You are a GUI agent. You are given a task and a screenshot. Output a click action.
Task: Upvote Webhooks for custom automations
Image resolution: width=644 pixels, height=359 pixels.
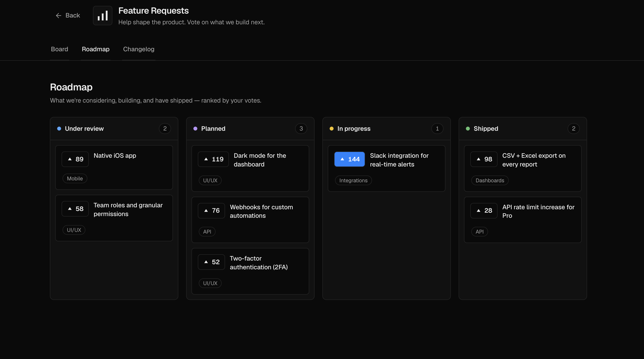[211, 210]
